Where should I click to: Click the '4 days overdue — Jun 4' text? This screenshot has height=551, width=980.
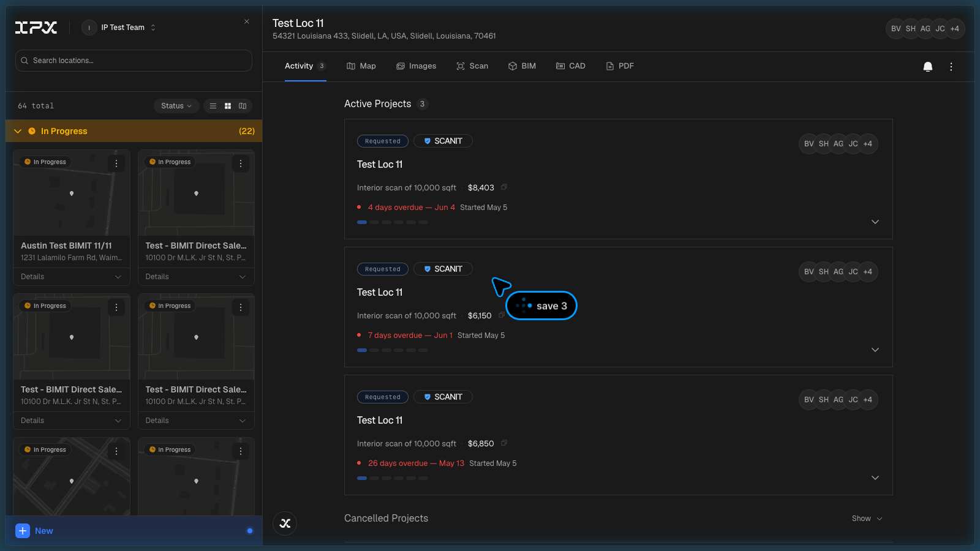412,208
